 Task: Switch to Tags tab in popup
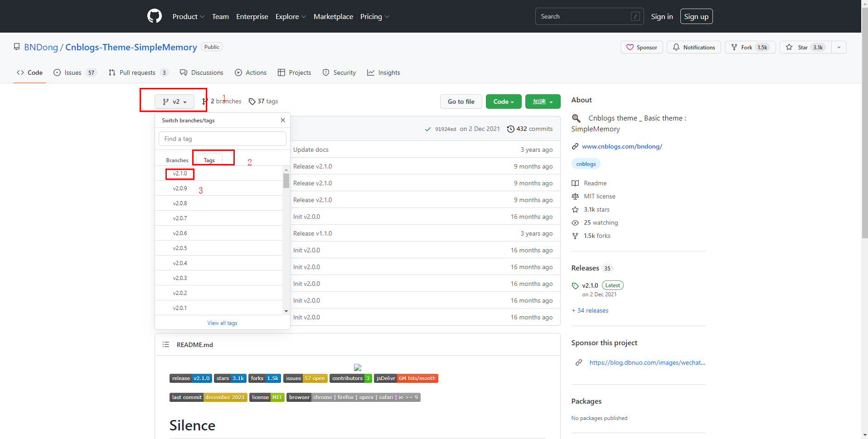click(209, 160)
